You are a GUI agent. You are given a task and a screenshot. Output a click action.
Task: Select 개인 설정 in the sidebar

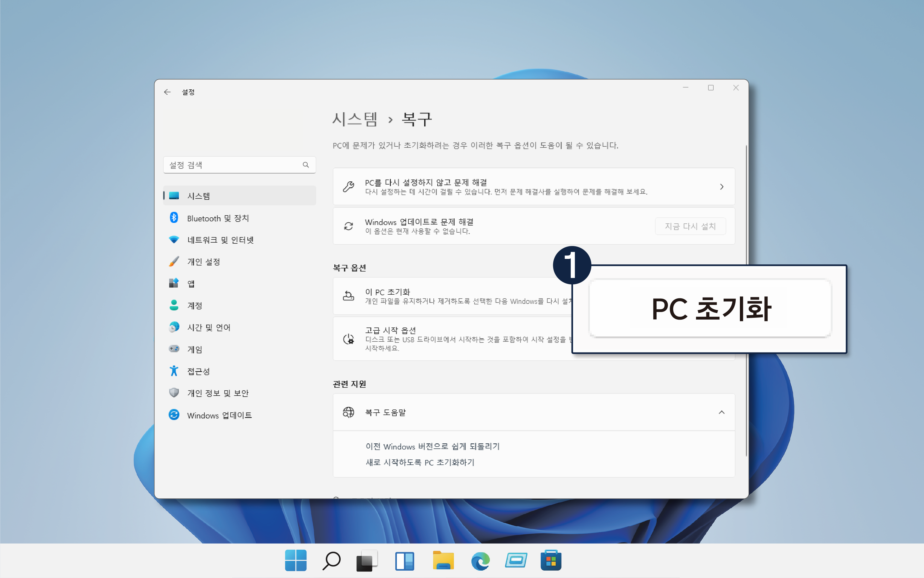pyautogui.click(x=203, y=262)
